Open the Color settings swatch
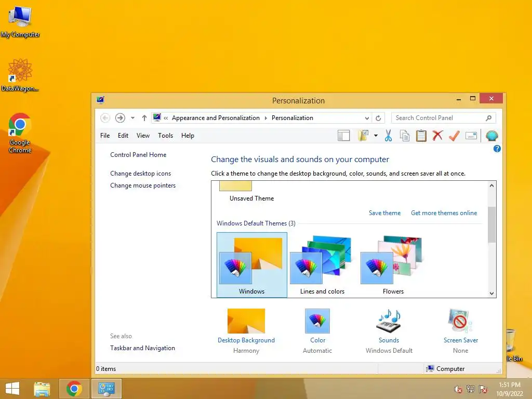This screenshot has height=399, width=532. tap(317, 321)
